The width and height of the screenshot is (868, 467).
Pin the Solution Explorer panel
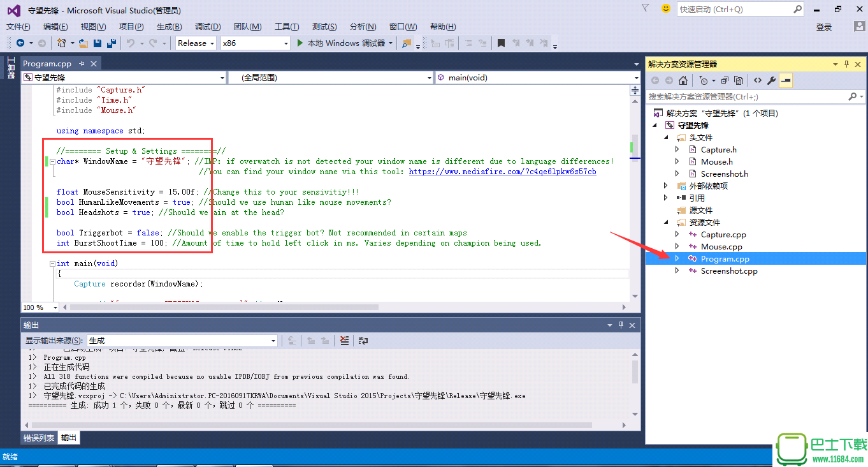(x=847, y=64)
